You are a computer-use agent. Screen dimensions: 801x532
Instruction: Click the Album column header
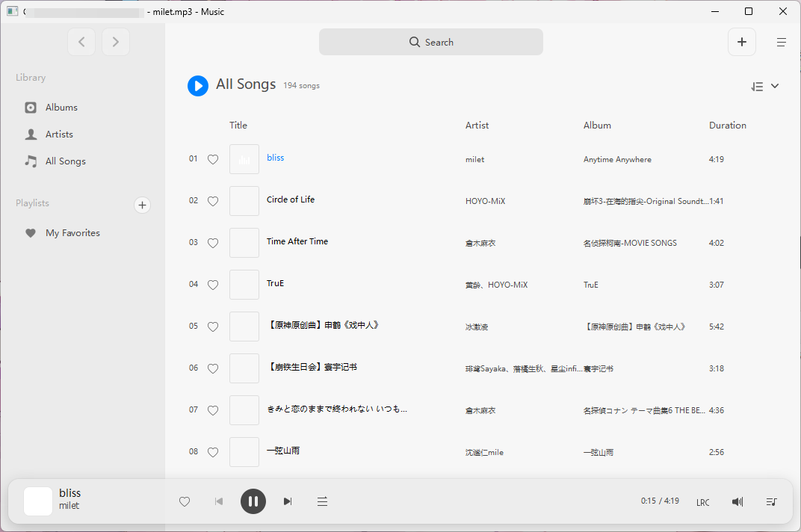[x=597, y=126]
